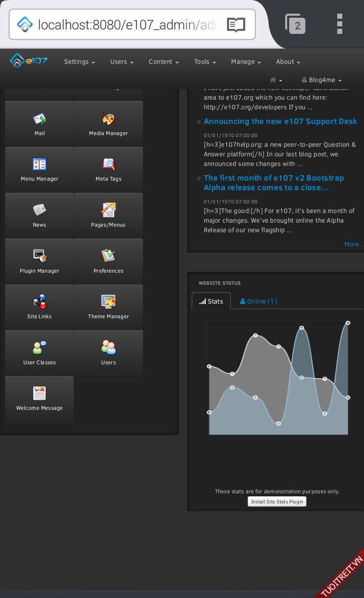Open the home icon dropdown
Screen dimensions: 364x598
[x=276, y=80]
